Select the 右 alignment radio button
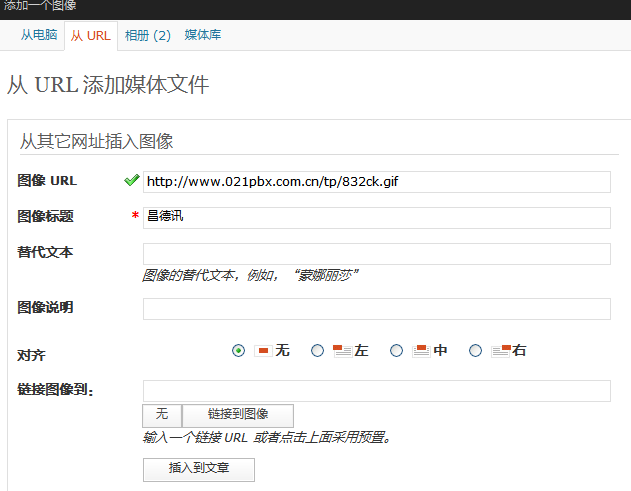 [475, 351]
